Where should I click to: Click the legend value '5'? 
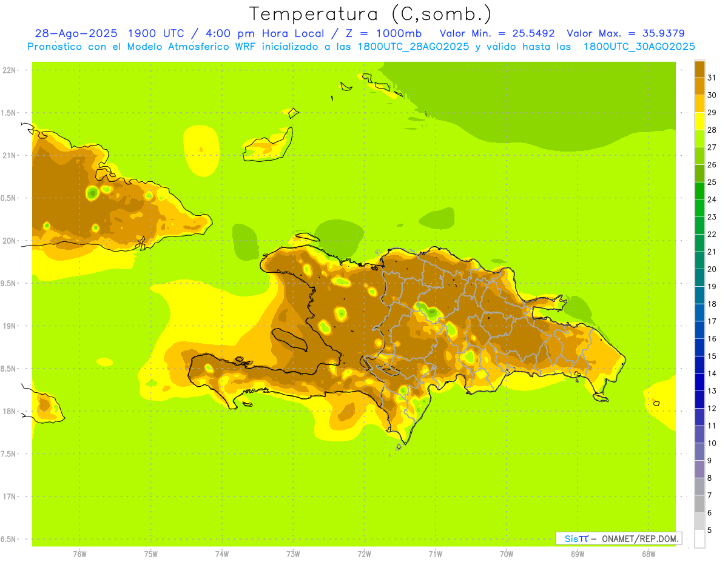coord(709,530)
